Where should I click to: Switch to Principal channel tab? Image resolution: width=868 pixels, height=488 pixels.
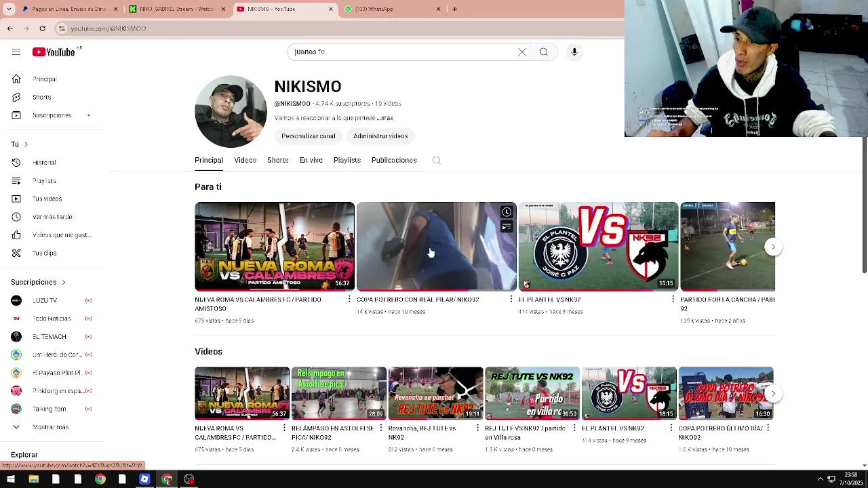click(x=209, y=161)
